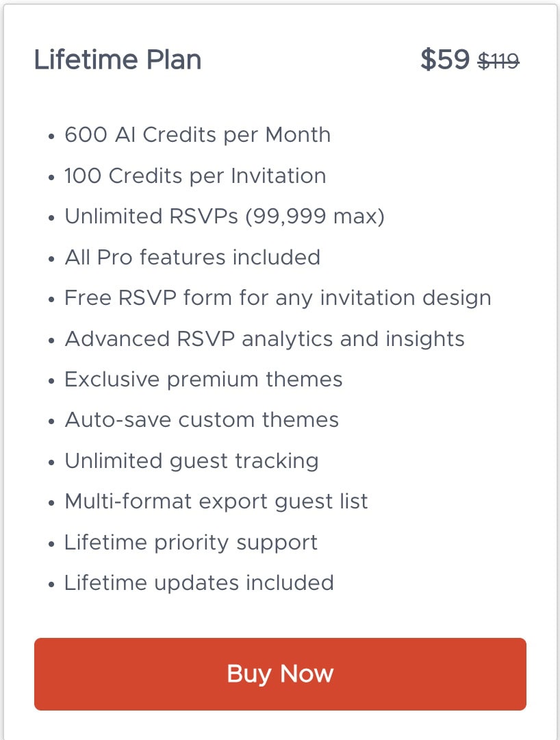
Task: Click the Unlimited RSVPs (99,999 max) feature
Action: (x=225, y=217)
